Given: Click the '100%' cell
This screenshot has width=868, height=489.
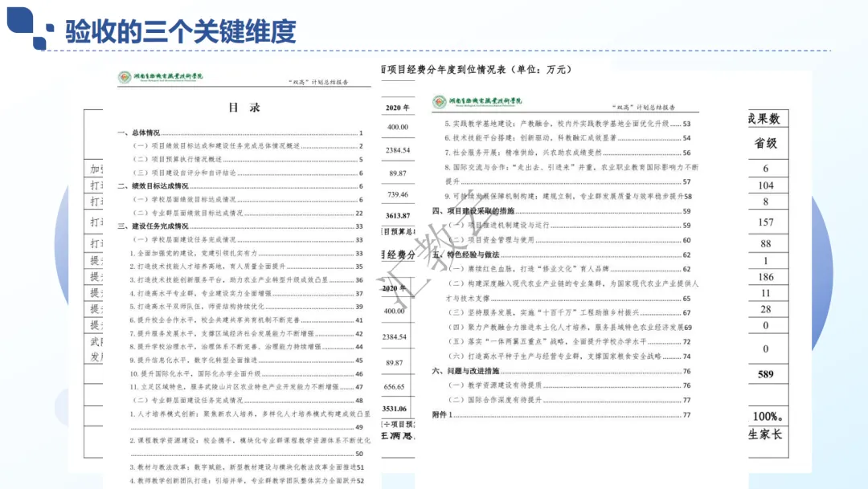Looking at the screenshot, I should click(768, 417).
